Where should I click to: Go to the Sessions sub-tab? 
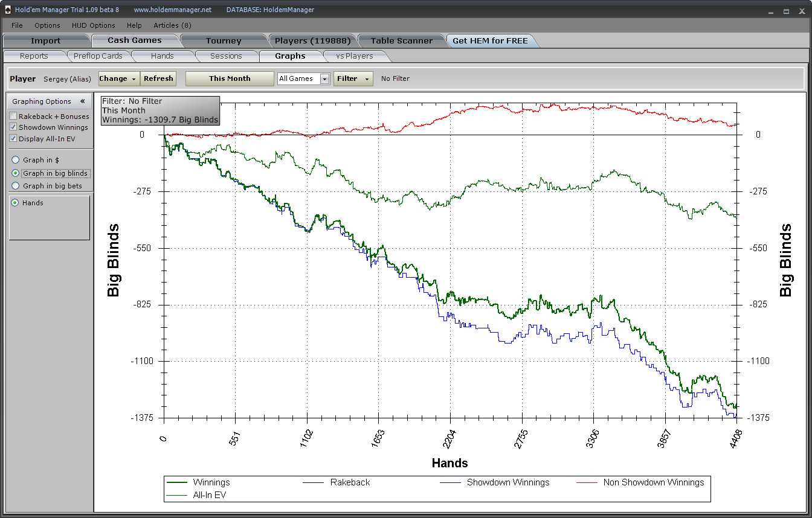pos(226,56)
